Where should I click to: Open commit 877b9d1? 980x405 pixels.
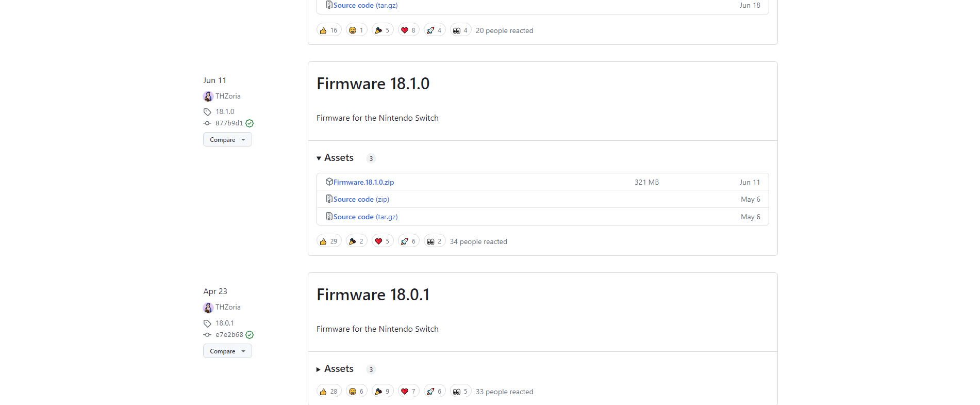coord(229,123)
